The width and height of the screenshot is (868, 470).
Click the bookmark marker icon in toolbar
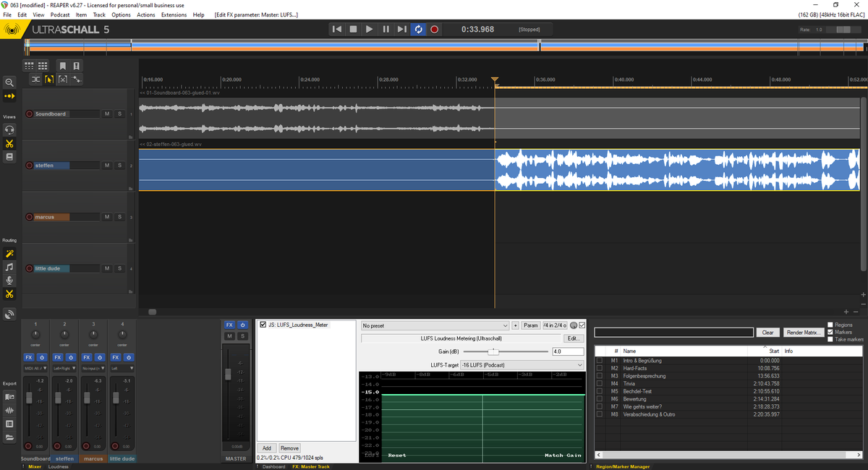pyautogui.click(x=62, y=66)
